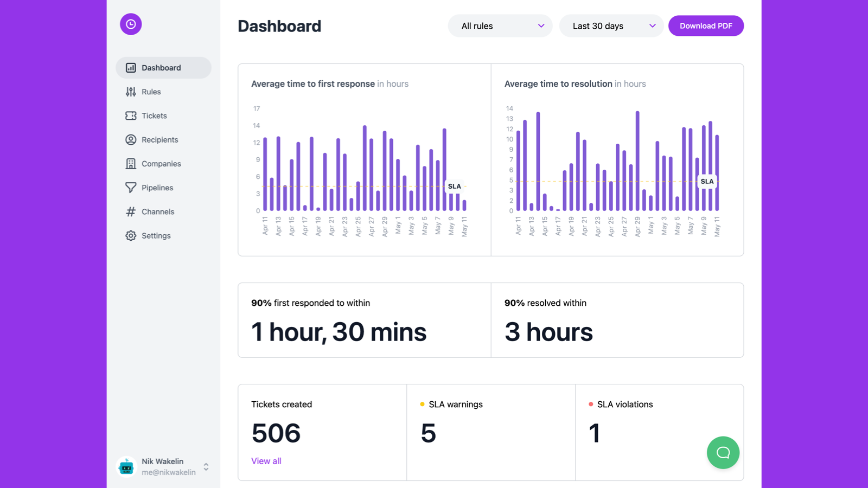Select the Recipients person icon
The height and width of the screenshot is (488, 868).
tap(130, 139)
